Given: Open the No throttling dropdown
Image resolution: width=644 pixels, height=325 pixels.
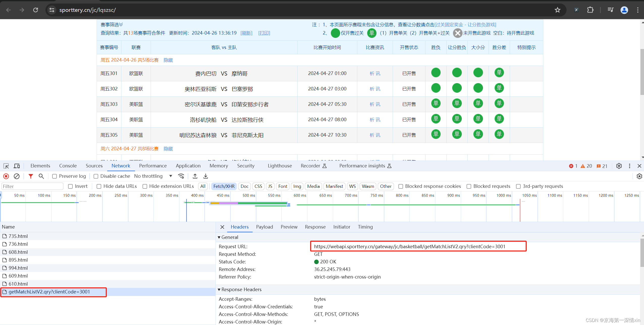Looking at the screenshot, I should (153, 176).
